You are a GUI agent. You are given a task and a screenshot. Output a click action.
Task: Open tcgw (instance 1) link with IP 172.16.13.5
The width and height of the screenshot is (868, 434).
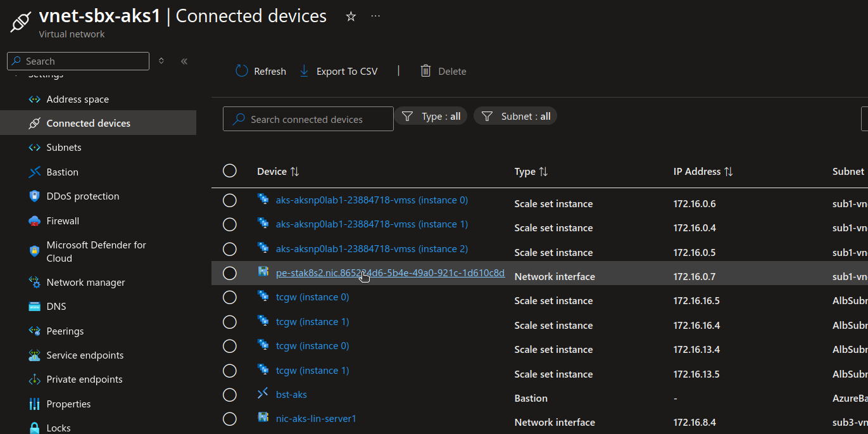[x=312, y=371]
